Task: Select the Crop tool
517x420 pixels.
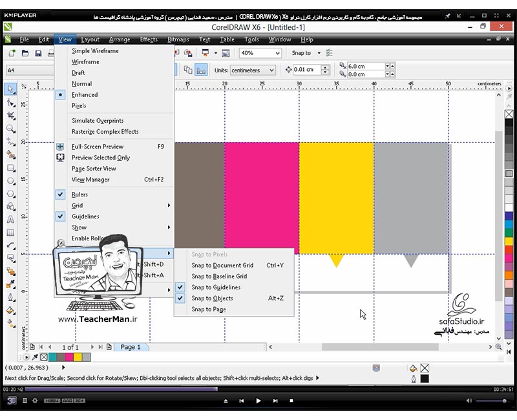Action: [x=10, y=116]
